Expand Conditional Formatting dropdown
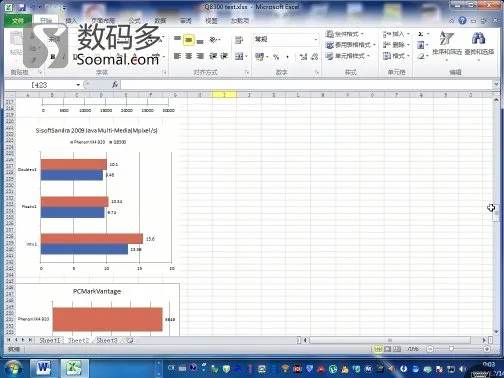504x378 pixels. point(345,34)
